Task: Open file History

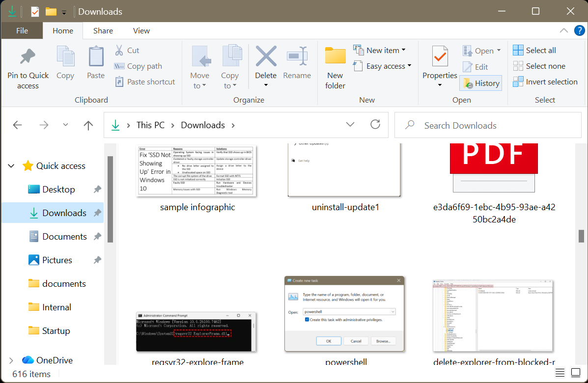Action: (x=481, y=83)
